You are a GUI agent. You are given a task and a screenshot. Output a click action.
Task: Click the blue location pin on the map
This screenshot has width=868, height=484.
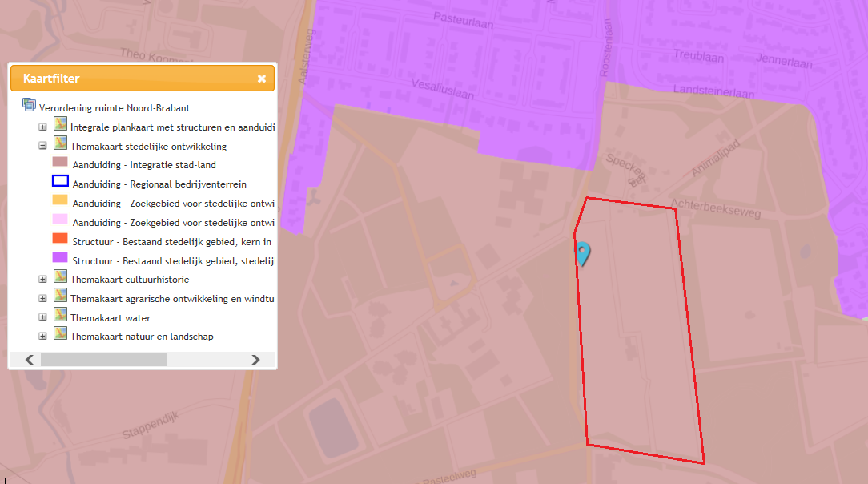[x=583, y=252]
